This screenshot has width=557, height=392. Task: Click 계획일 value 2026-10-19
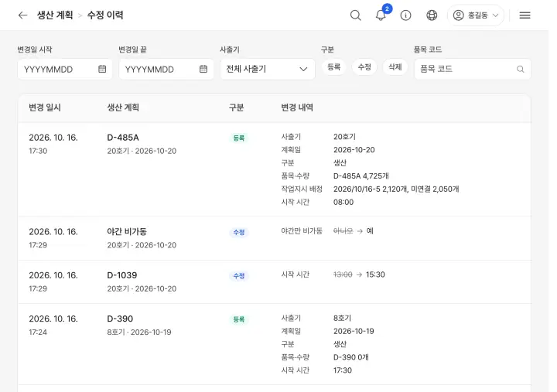[354, 331]
